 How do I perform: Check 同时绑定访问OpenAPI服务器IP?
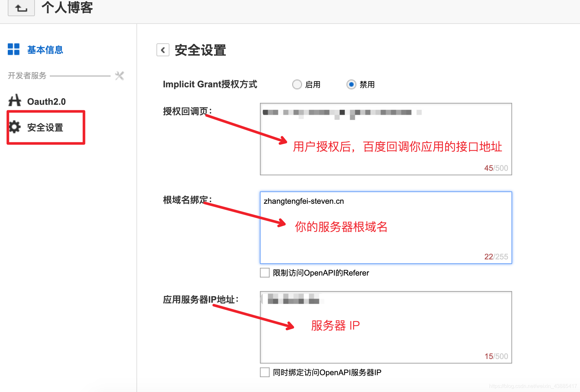click(265, 372)
